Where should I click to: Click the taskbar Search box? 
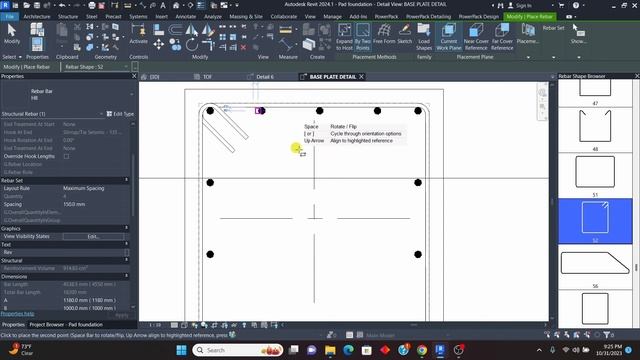tap(238, 350)
